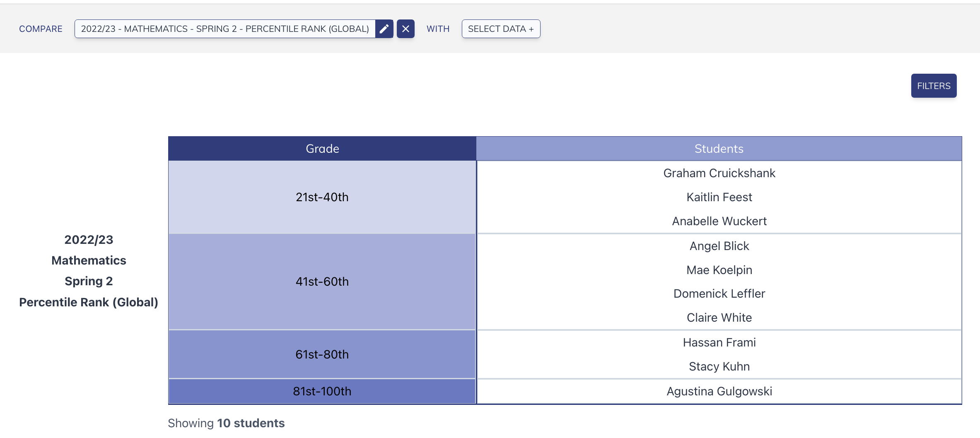Click the pencil edit icon
980x438 pixels.
(384, 29)
